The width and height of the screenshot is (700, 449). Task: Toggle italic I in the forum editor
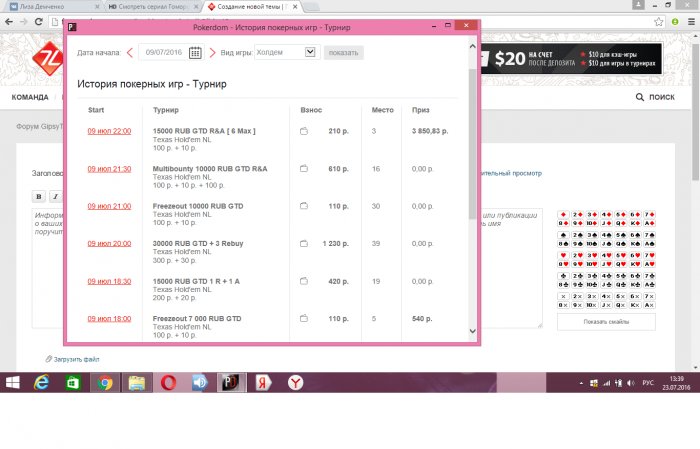(x=55, y=196)
